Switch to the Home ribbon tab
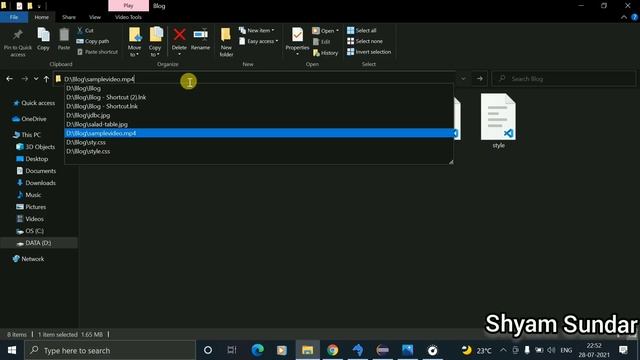 point(41,17)
